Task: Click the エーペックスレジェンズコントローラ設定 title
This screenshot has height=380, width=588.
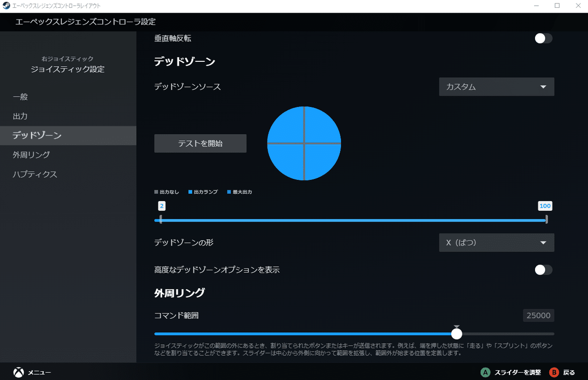Action: click(86, 22)
